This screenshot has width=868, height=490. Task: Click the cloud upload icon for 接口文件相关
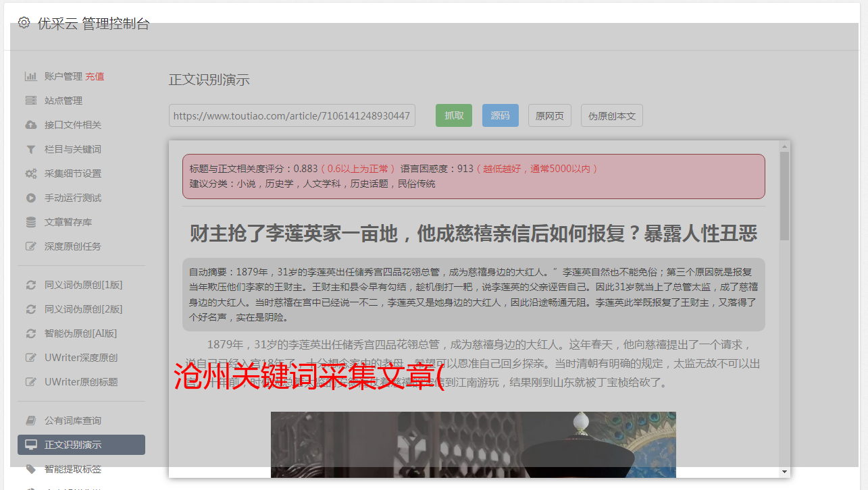[x=30, y=125]
